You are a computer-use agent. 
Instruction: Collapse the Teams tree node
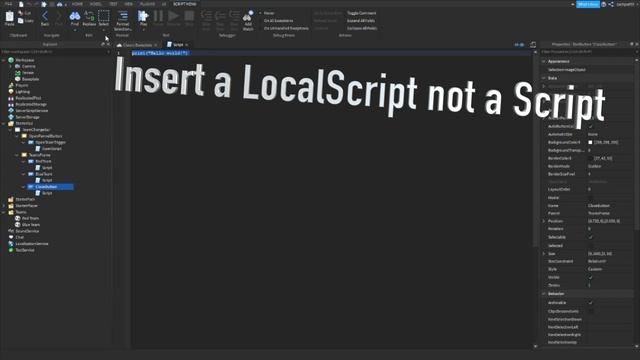4,212
